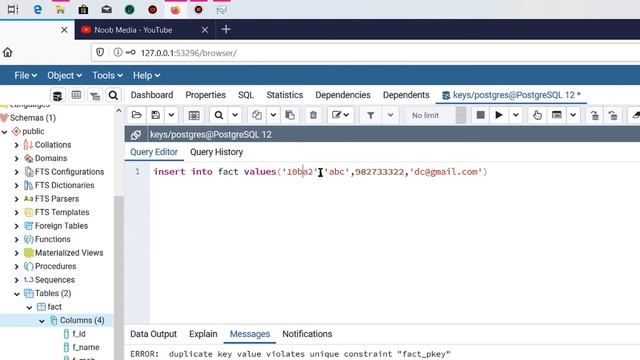Open the Filter options dropdown
The height and width of the screenshot is (360, 640).
tap(391, 115)
